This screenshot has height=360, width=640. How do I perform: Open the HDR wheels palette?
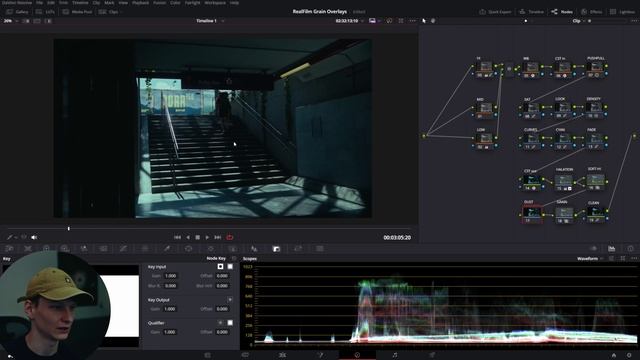click(x=64, y=249)
